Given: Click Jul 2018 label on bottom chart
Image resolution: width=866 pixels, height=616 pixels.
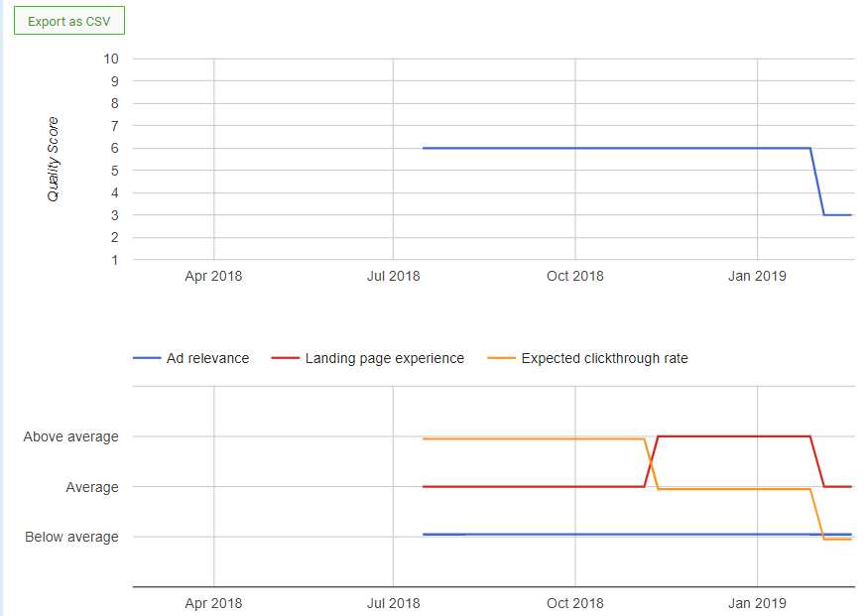Looking at the screenshot, I should coord(393,602).
